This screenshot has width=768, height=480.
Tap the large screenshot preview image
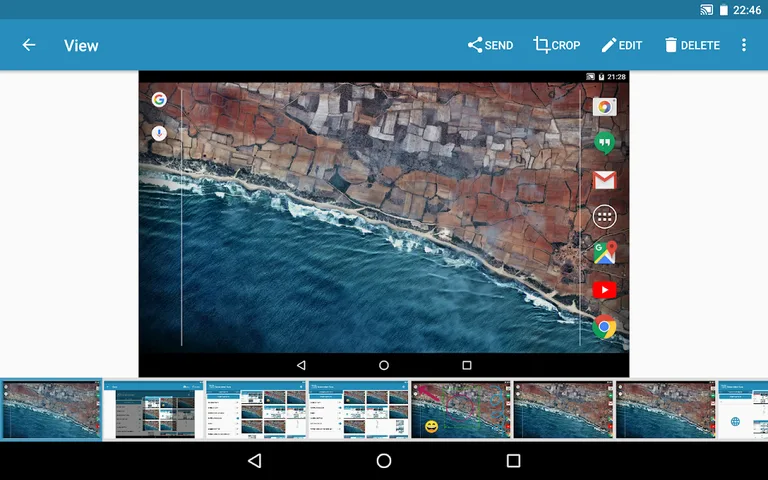[383, 224]
